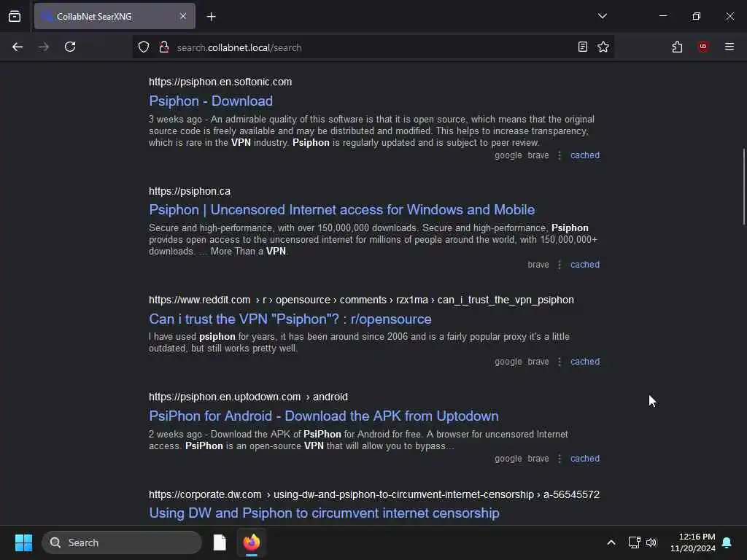The width and height of the screenshot is (747, 560).
Task: View site security lock information
Action: point(164,47)
